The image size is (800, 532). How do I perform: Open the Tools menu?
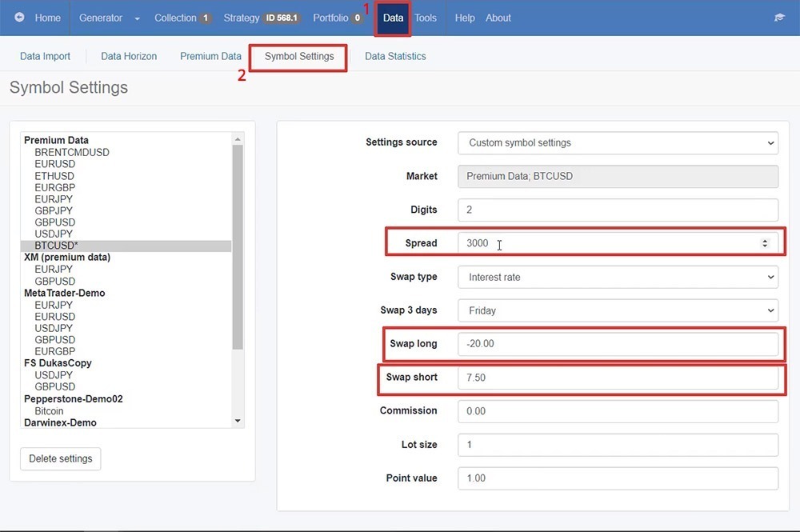pos(426,18)
